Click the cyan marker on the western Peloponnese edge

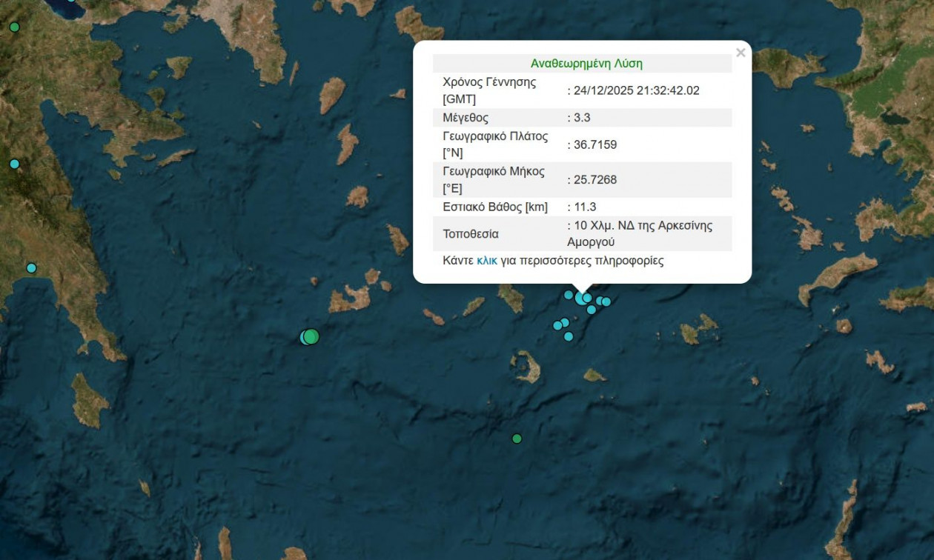pos(14,164)
